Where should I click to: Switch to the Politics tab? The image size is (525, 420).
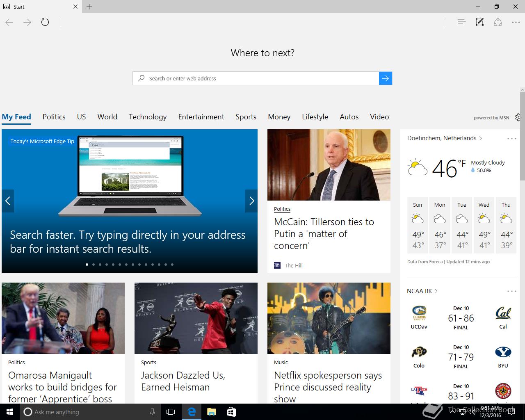(x=54, y=117)
